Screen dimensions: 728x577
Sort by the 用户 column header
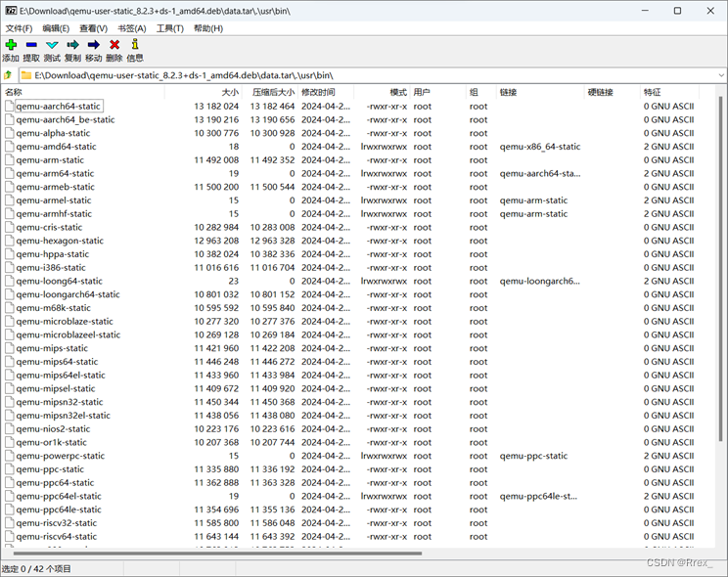pos(437,92)
